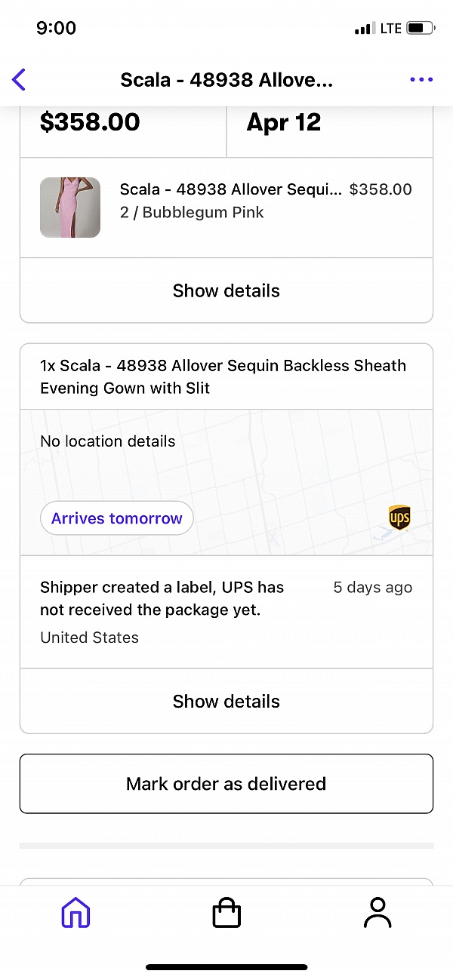Tap the Arrives tomorrow status pill
The height and width of the screenshot is (980, 453).
(116, 518)
